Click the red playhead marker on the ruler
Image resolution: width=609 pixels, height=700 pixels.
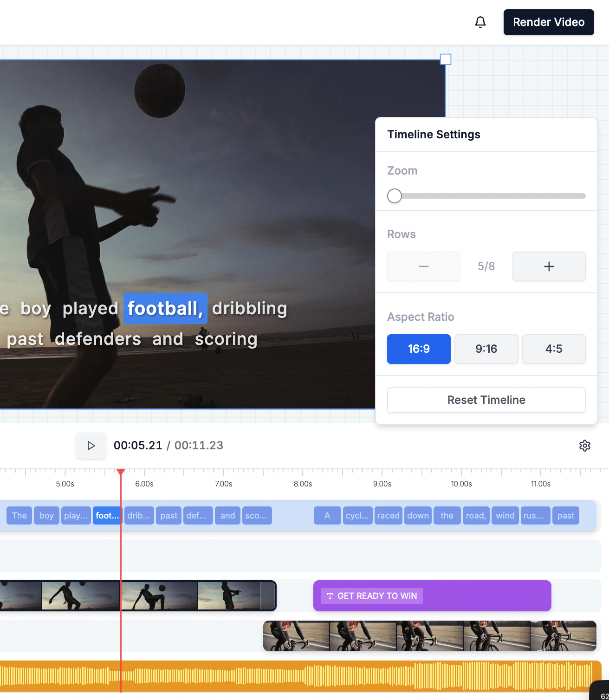click(122, 471)
